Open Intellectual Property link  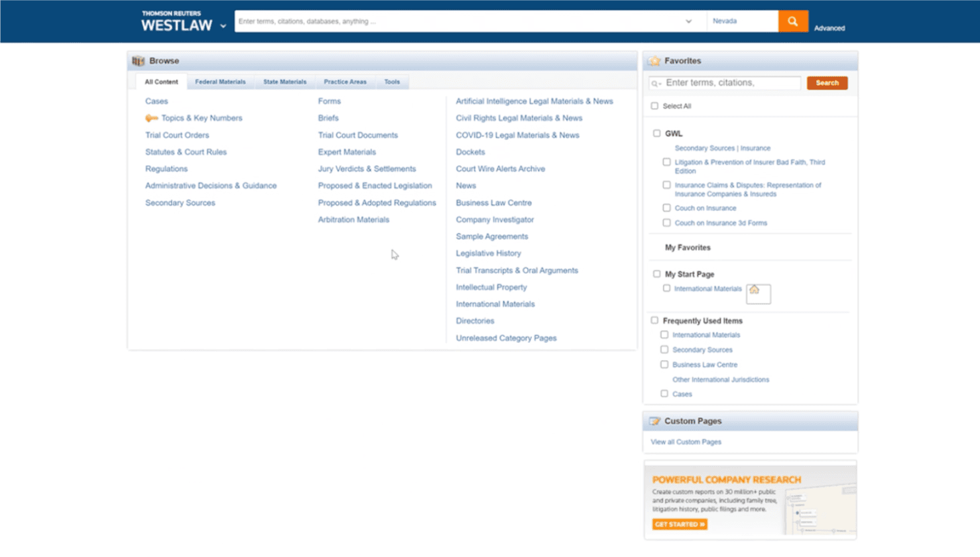point(491,287)
